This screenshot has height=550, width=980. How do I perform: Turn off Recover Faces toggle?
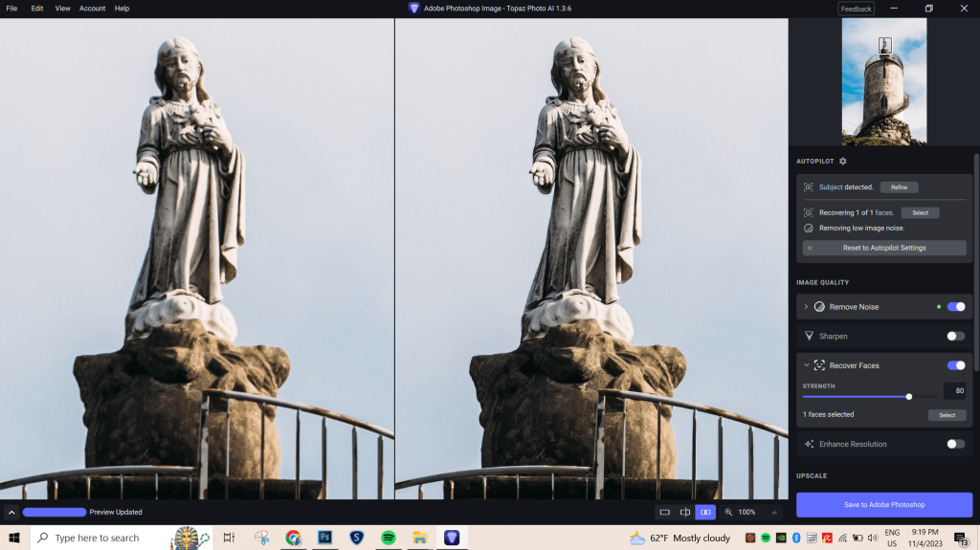tap(955, 365)
